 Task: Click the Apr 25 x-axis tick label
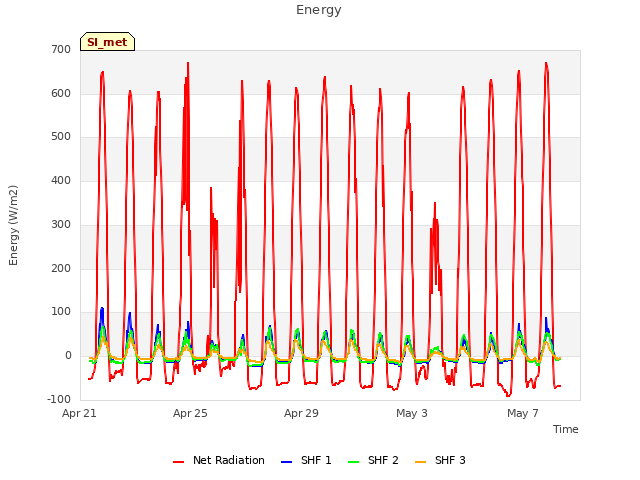tap(190, 413)
